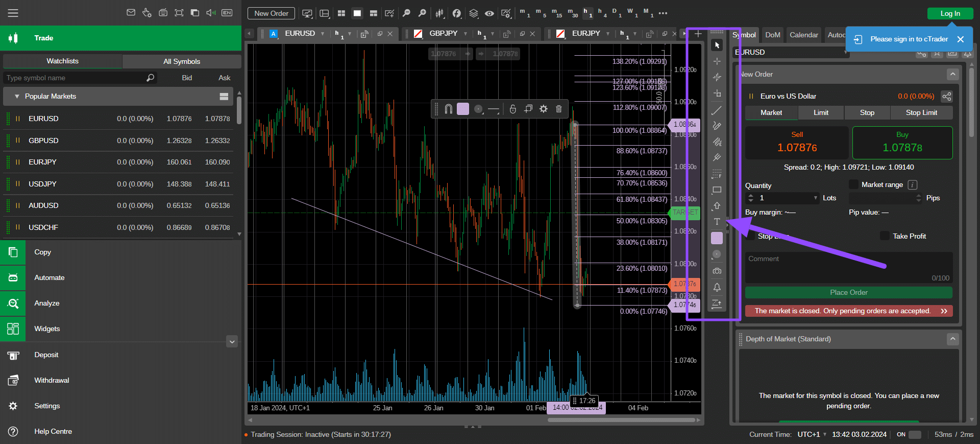This screenshot has width=980, height=444.
Task: Collapse the Depth of Market panel
Action: [952, 339]
